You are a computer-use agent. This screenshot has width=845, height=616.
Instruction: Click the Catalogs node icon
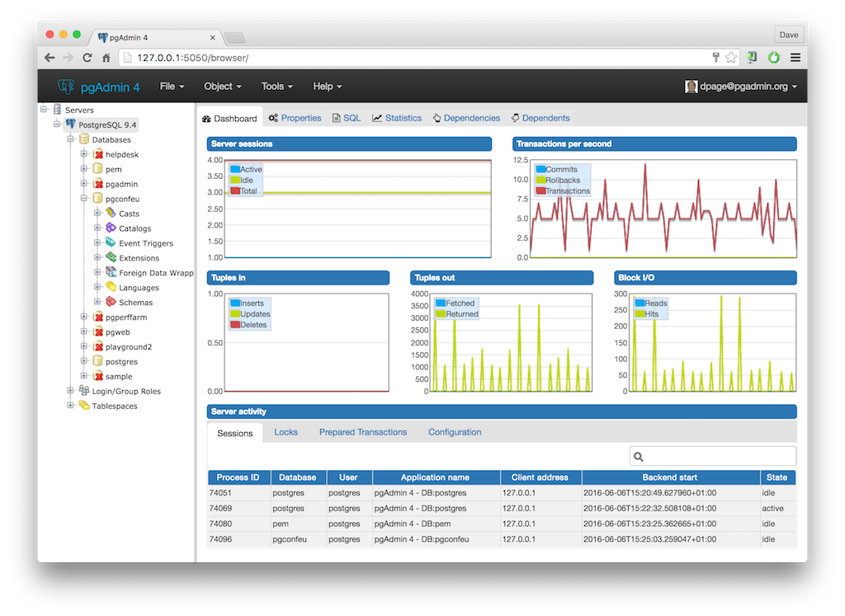111,228
